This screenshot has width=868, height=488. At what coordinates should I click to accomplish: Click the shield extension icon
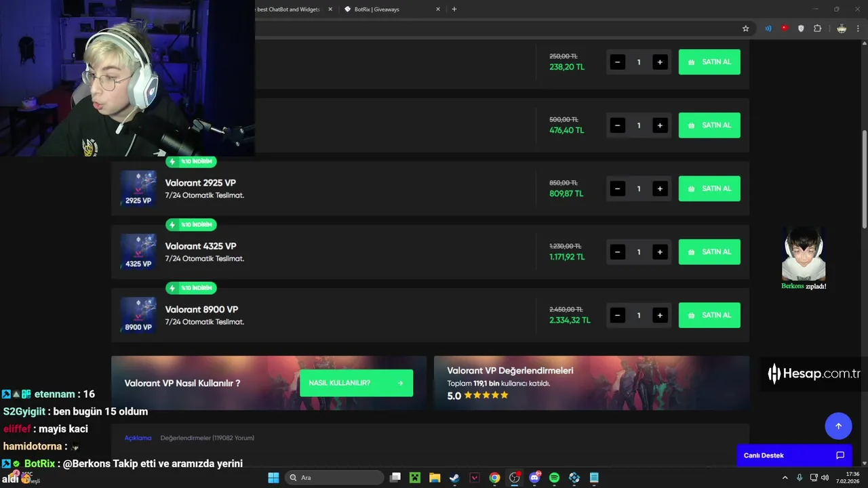(x=801, y=28)
